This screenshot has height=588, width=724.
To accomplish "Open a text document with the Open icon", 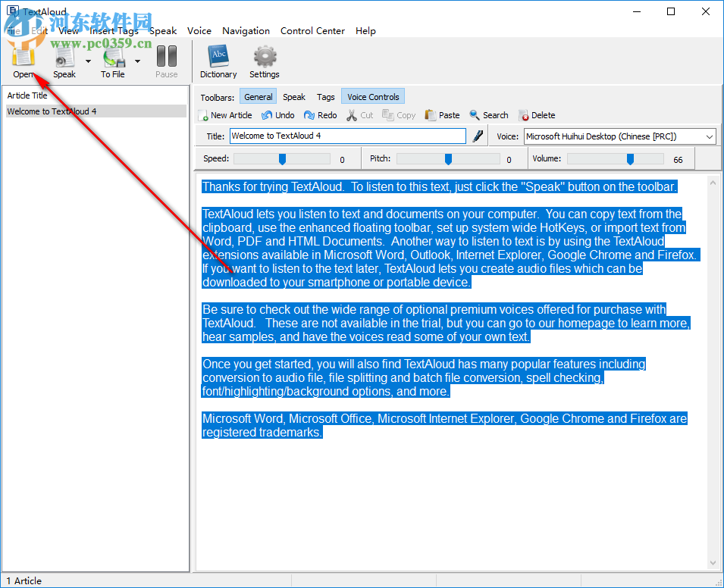I will click(x=22, y=57).
